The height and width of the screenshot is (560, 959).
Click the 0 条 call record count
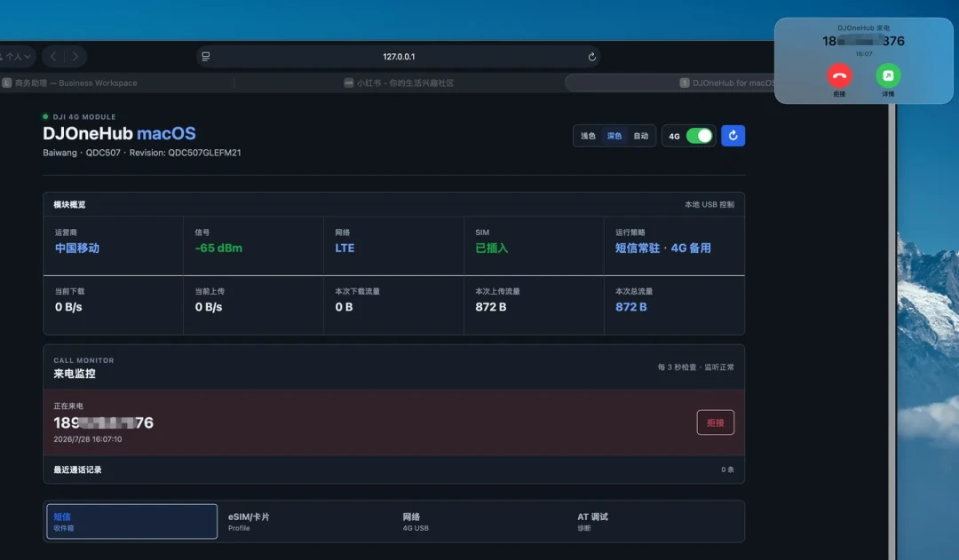pos(727,469)
